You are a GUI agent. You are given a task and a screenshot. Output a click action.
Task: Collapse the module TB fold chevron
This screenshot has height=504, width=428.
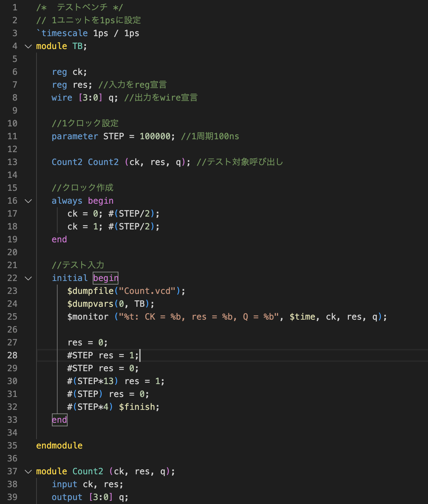(x=28, y=46)
